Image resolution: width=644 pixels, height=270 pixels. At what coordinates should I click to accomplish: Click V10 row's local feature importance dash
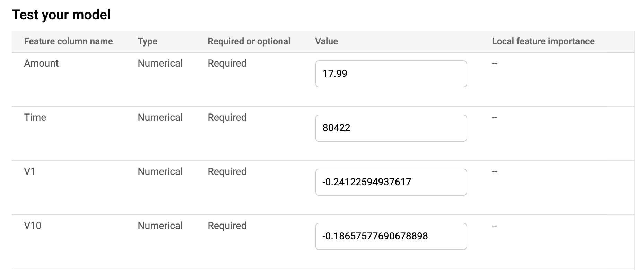tap(495, 226)
